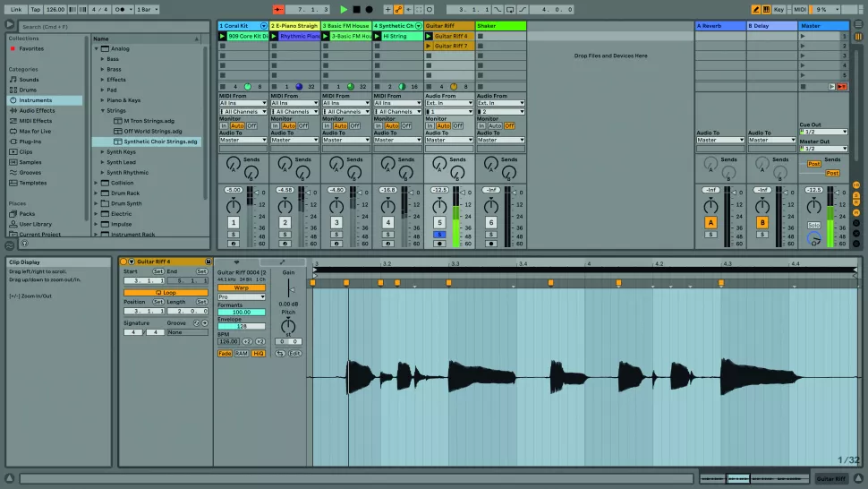The height and width of the screenshot is (489, 868).
Task: Click the Hot-Swap Groove icon
Action: [196, 322]
